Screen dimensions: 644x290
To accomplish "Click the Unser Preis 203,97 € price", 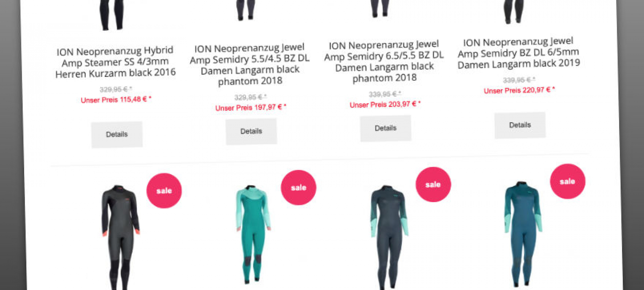I will coord(385,105).
